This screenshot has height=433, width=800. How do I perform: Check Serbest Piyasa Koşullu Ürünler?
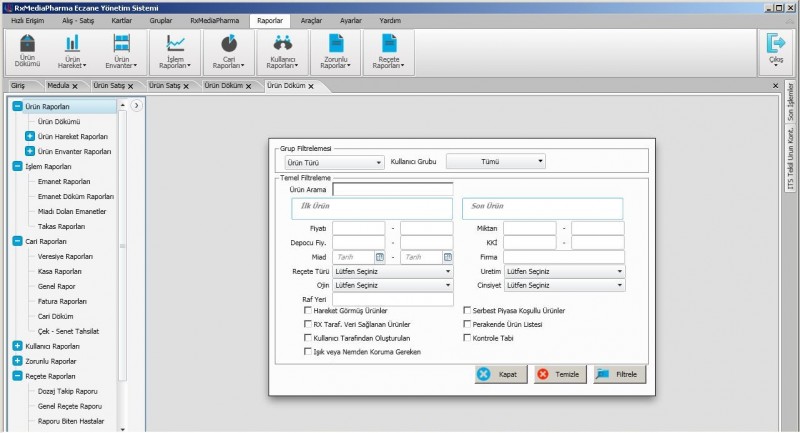(x=467, y=311)
